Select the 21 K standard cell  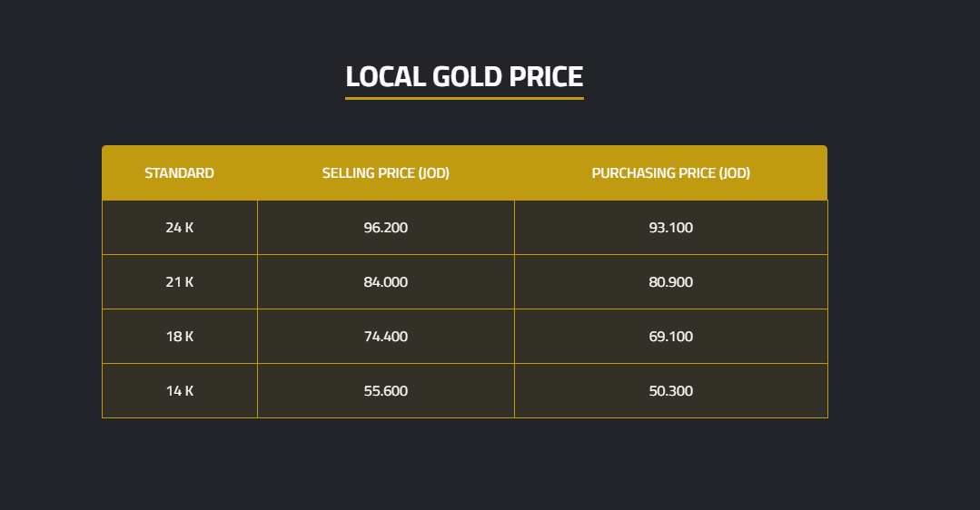(x=180, y=282)
